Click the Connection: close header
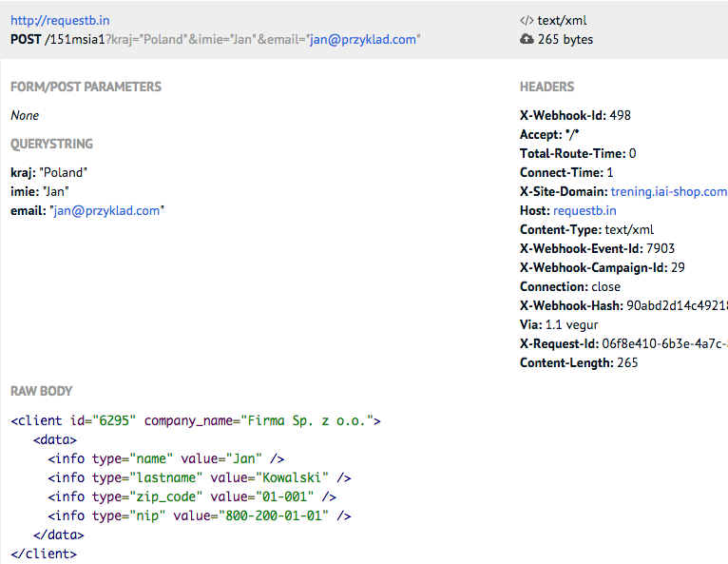The image size is (728, 564). (570, 286)
